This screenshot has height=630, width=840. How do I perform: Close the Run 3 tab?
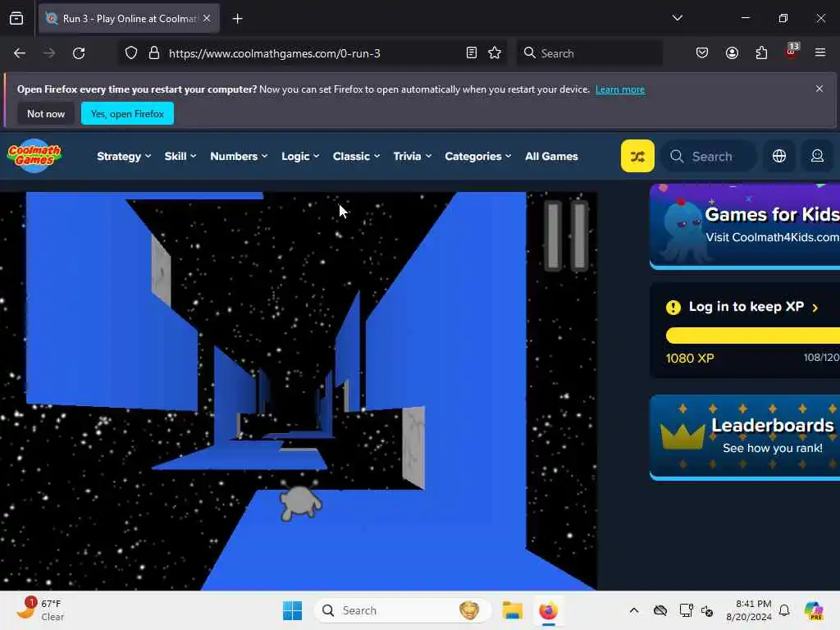(x=207, y=18)
